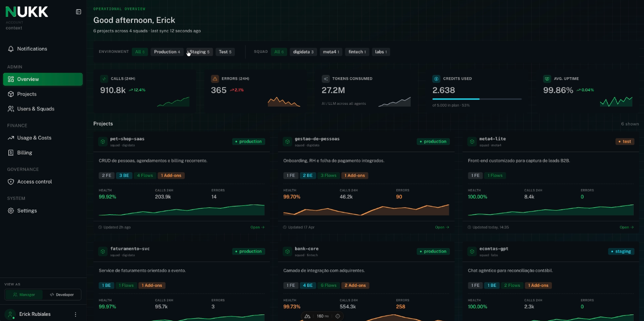
Task: Click the Errors (24H) warning triangle icon
Action: tap(215, 79)
